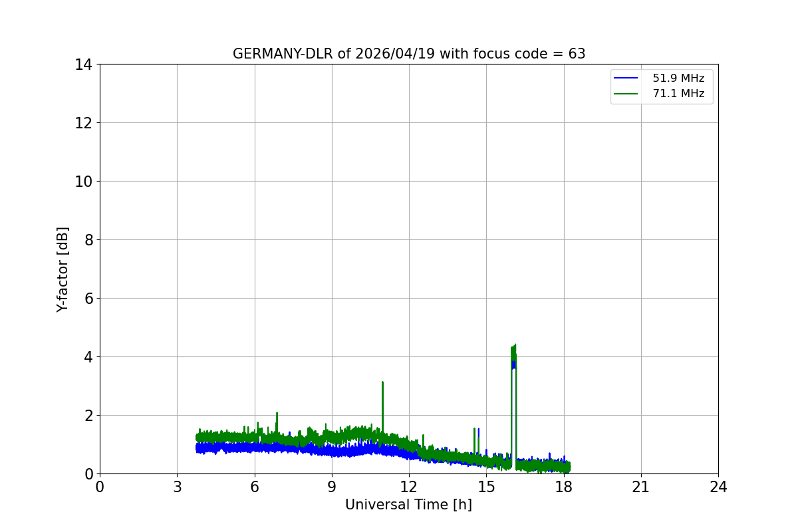Click y-axis tick label 4

87,357
